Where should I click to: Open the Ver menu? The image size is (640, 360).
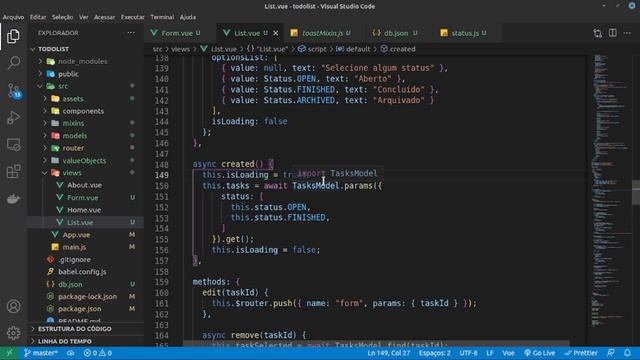tap(84, 17)
